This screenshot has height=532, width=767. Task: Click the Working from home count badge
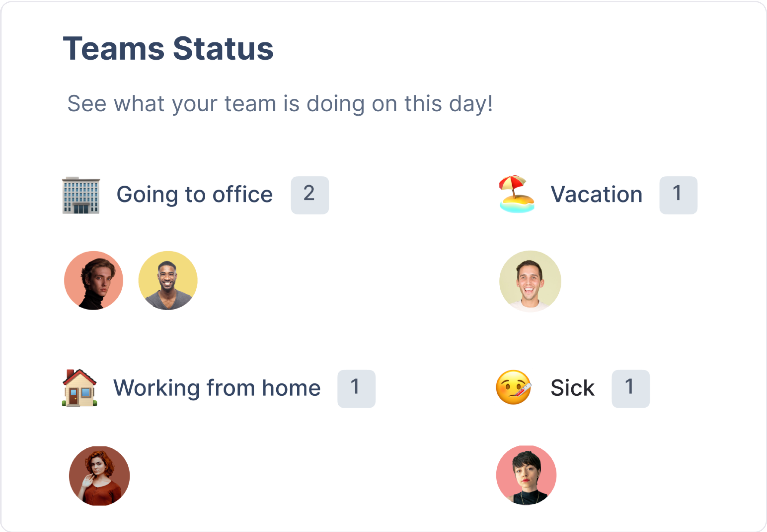pyautogui.click(x=356, y=389)
